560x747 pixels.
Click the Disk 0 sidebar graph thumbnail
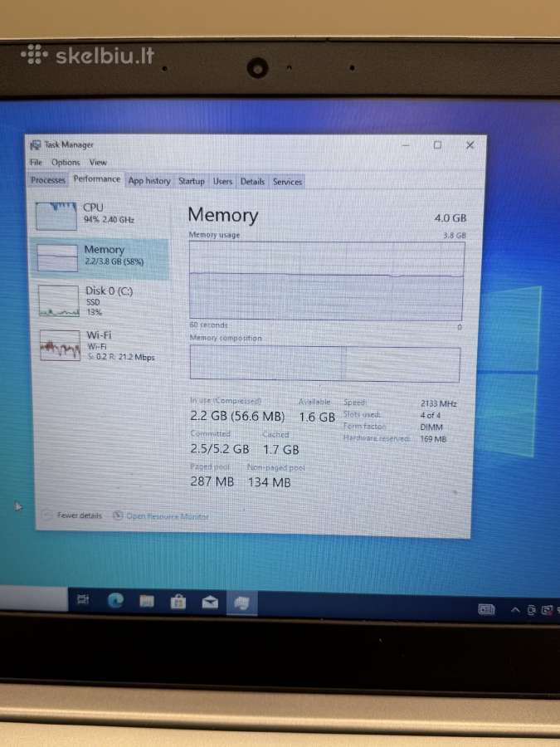pyautogui.click(x=59, y=300)
